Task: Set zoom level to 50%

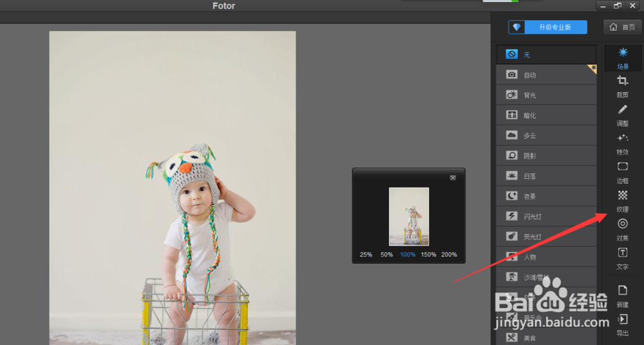Action: click(386, 255)
